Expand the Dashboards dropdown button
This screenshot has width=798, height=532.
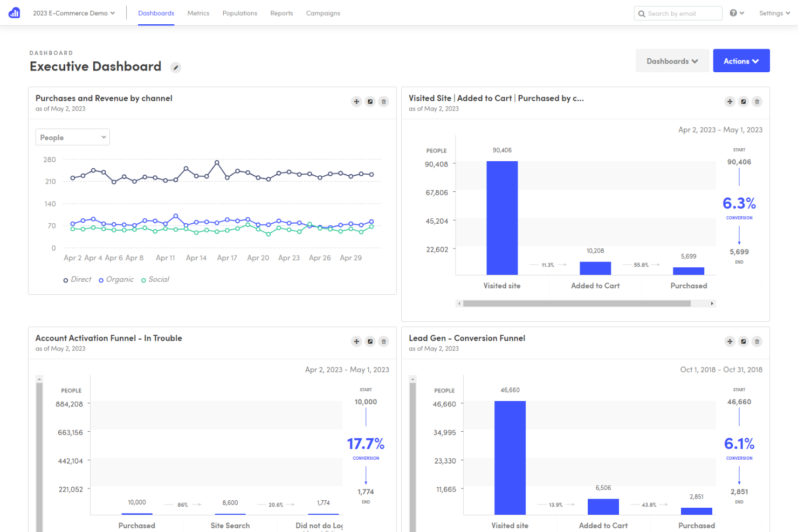point(672,61)
